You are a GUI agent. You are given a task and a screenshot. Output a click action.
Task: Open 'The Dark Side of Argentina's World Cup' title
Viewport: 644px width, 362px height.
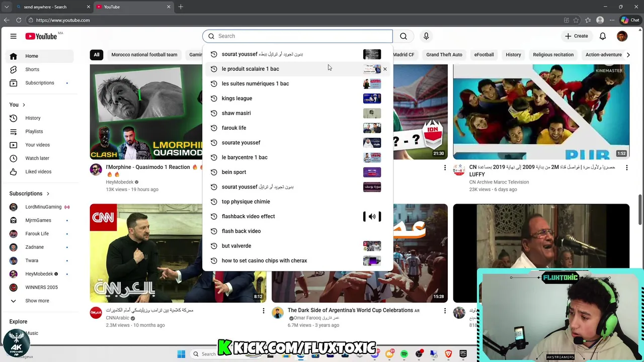point(350,310)
